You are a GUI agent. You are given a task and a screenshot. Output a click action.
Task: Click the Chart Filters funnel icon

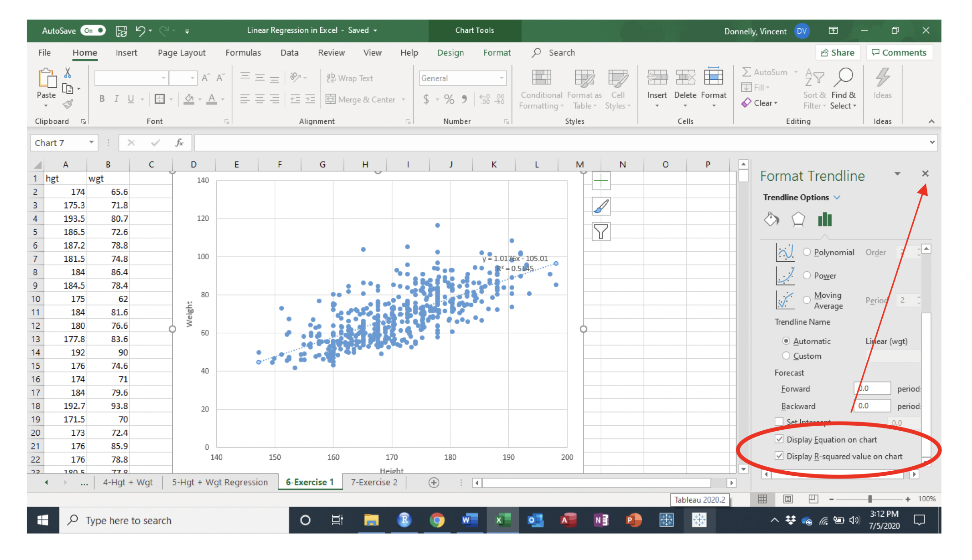[x=601, y=232]
